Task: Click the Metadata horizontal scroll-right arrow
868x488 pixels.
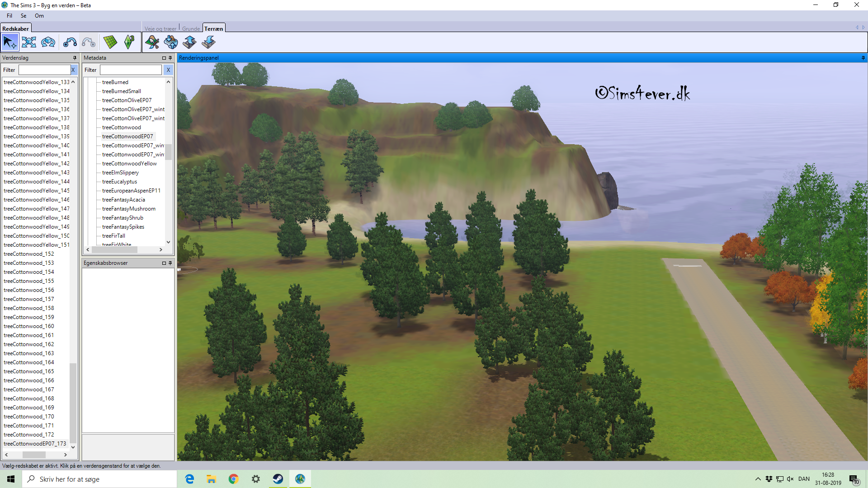Action: pos(160,249)
